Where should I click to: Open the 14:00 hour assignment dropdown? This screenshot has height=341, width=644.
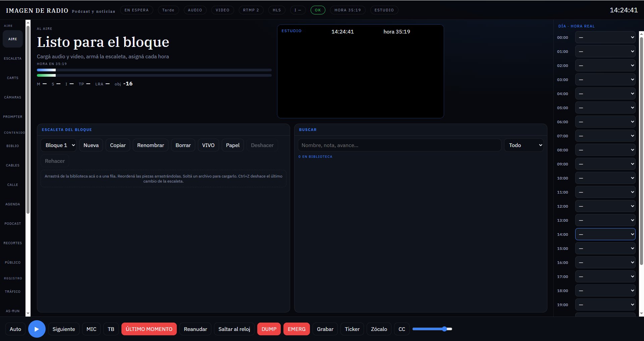605,234
